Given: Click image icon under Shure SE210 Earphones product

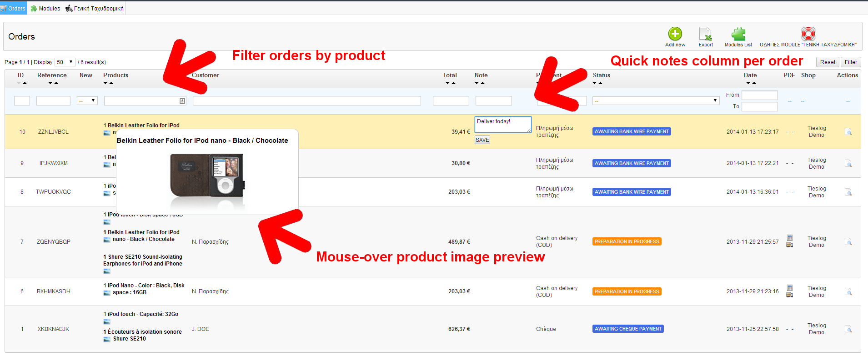Looking at the screenshot, I should pos(107,271).
